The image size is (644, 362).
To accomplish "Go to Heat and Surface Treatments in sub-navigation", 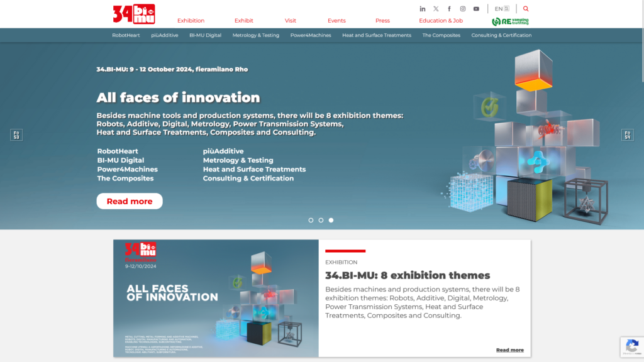I will point(377,35).
